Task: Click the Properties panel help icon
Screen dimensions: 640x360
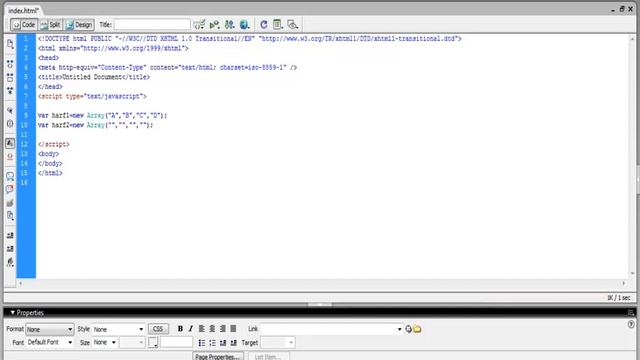Action: [x=631, y=325]
